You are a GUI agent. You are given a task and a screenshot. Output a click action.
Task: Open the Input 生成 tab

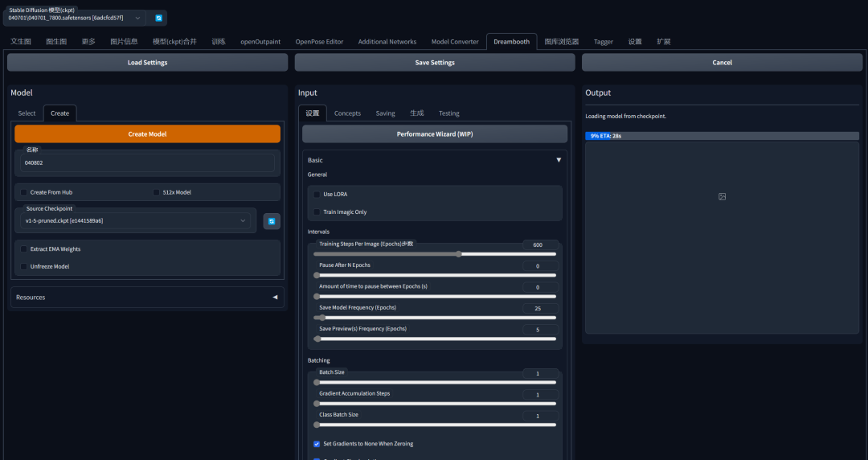click(x=417, y=113)
